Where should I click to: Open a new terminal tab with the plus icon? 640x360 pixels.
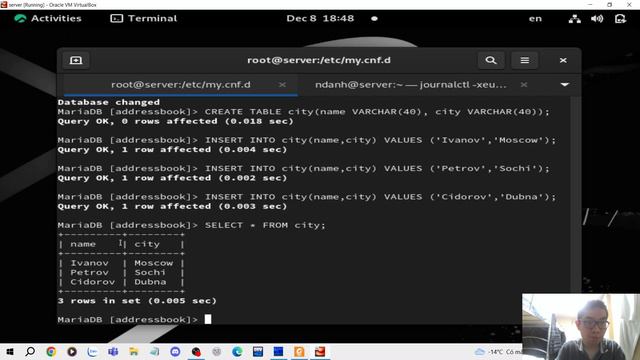pyautogui.click(x=76, y=60)
